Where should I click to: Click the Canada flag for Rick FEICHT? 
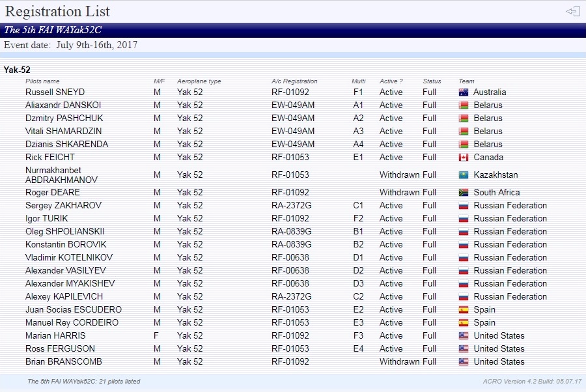[464, 158]
